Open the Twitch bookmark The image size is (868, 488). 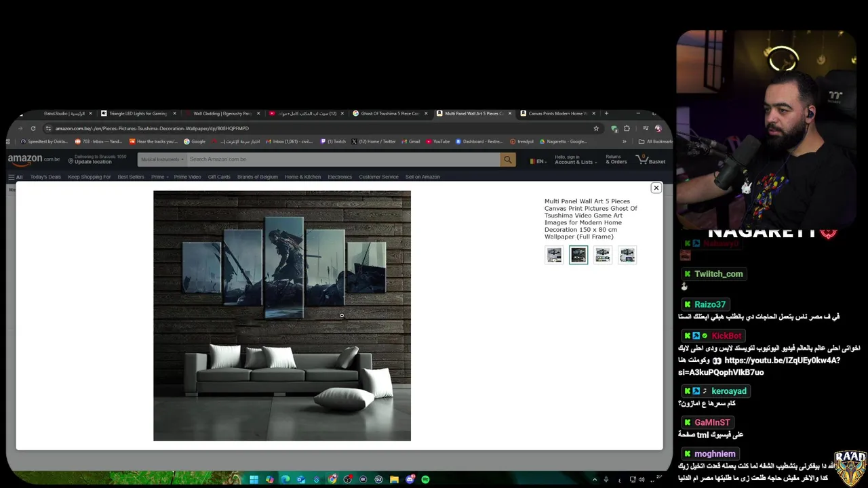333,142
